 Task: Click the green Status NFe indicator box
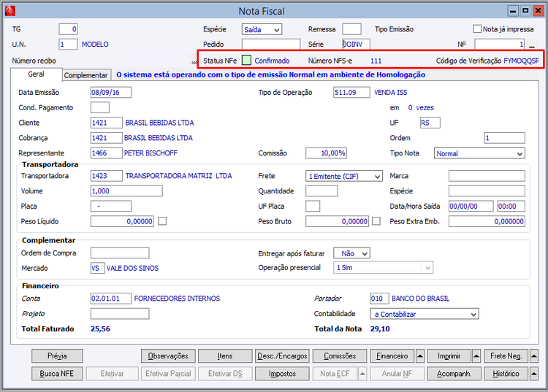coord(246,61)
